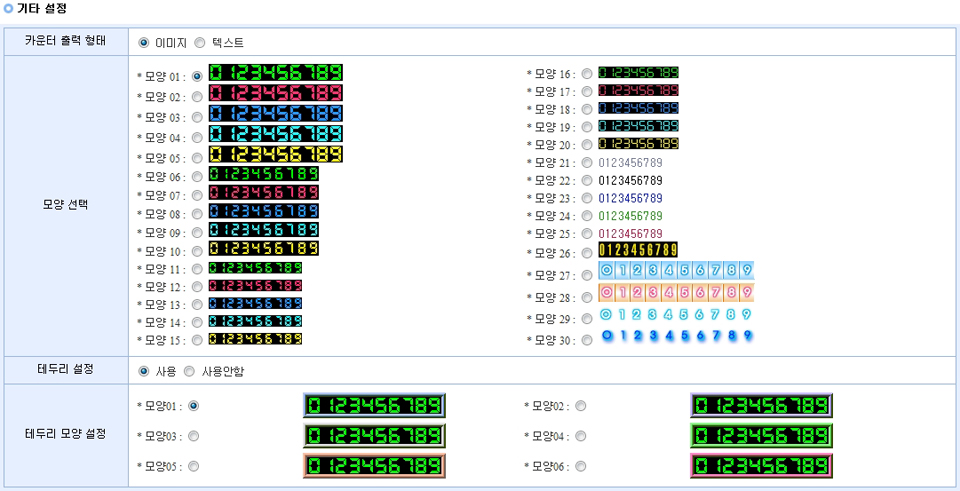Click the green border preview of 모양04
The image size is (960, 491).
coord(761,436)
